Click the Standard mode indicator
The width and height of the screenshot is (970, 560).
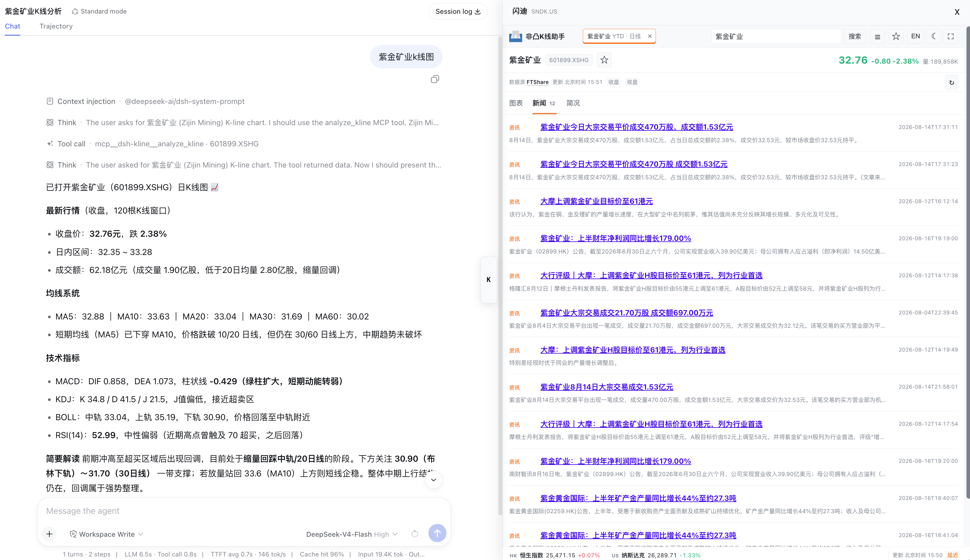(99, 11)
